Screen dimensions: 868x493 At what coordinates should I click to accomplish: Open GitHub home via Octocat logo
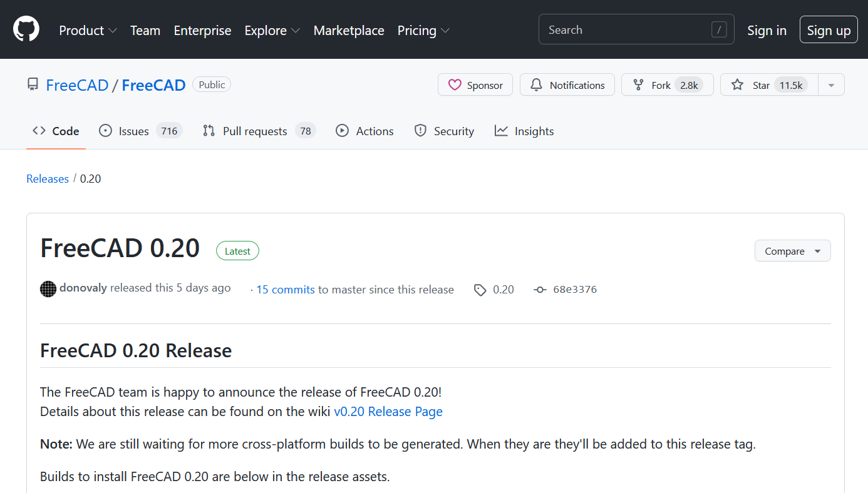26,29
